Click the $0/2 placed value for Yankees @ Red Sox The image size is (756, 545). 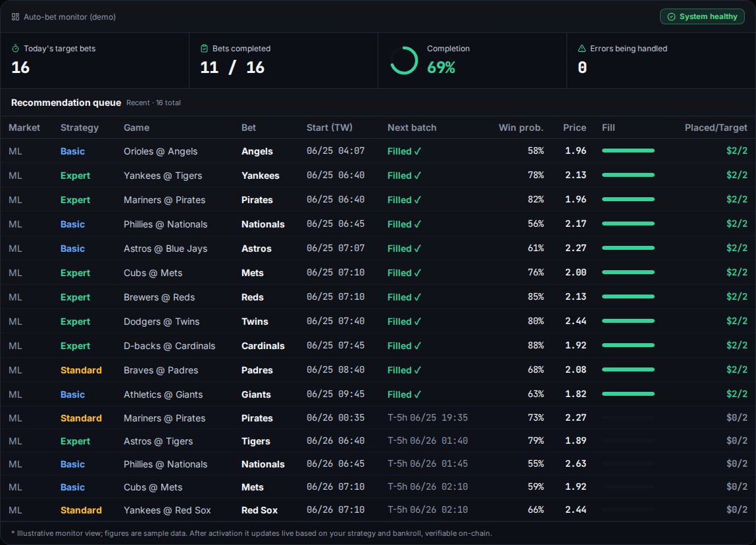pos(737,509)
